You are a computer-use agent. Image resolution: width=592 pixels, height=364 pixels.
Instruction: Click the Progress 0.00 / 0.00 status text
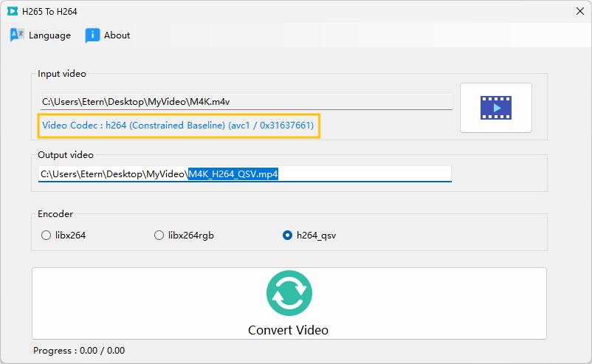click(79, 351)
